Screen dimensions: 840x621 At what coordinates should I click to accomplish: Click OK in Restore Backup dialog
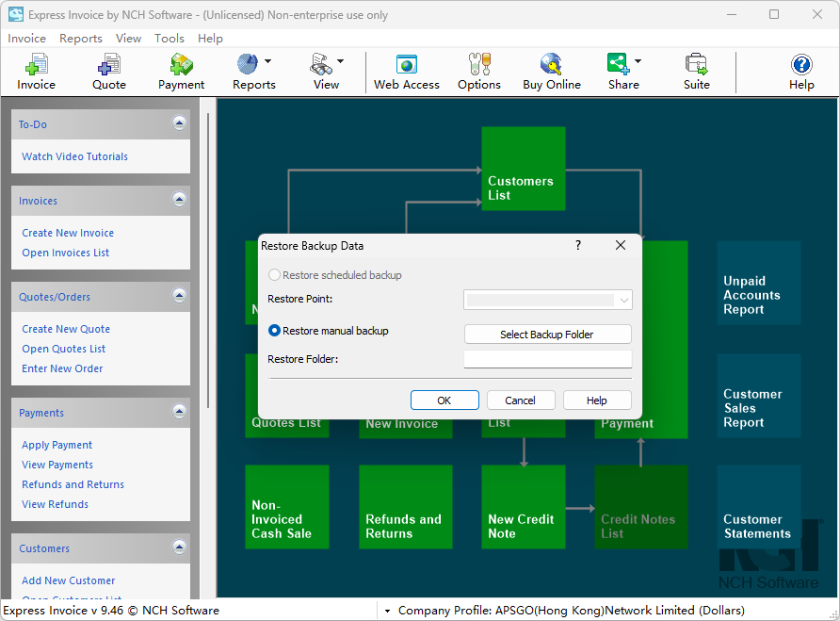pos(444,400)
